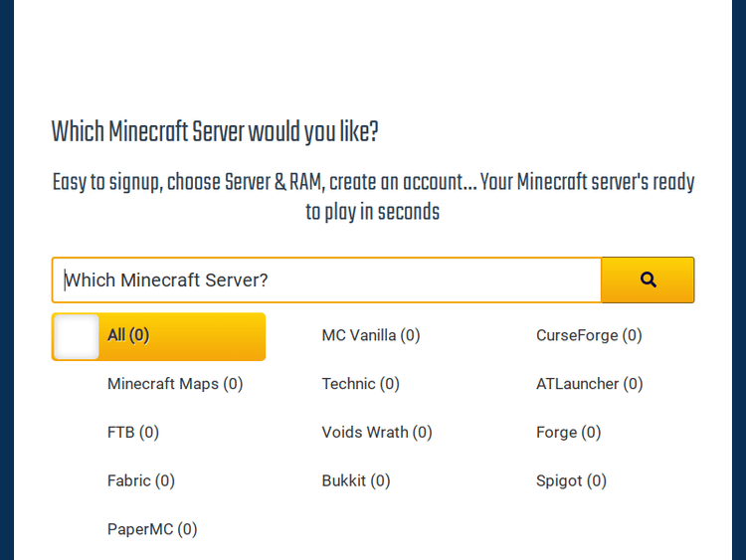Choose the CurseForge filter option
This screenshot has width=746, height=560.
(x=589, y=336)
